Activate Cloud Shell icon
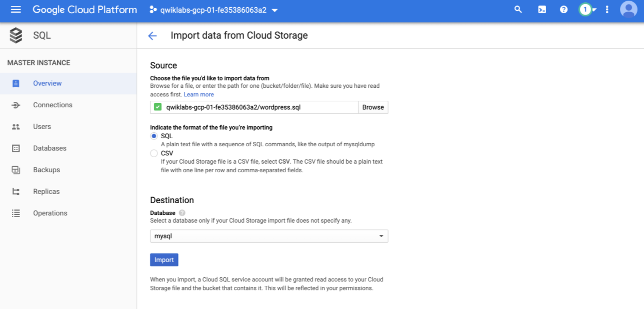The image size is (644, 309). (542, 10)
